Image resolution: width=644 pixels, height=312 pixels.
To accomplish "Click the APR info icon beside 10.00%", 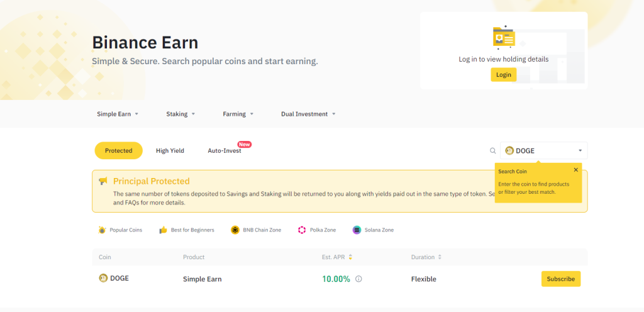I will click(358, 279).
